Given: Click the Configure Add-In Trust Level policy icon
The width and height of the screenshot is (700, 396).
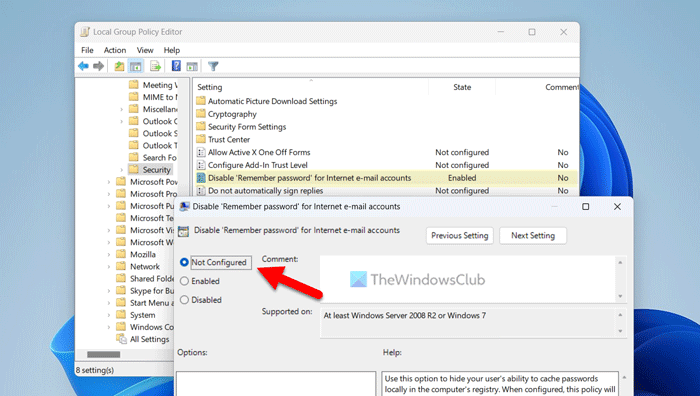Looking at the screenshot, I should click(201, 165).
